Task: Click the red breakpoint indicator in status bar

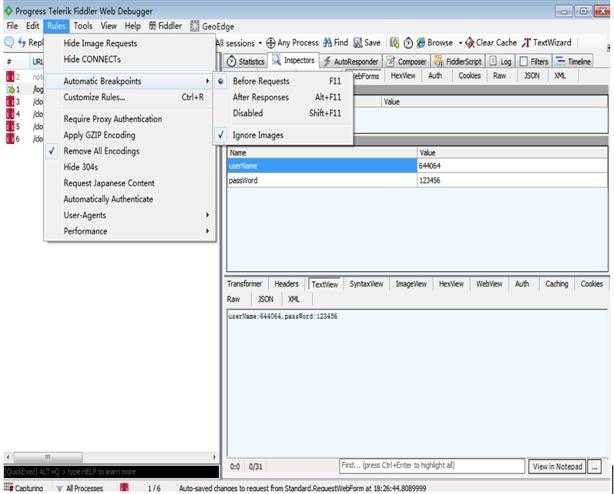Action: 124,487
